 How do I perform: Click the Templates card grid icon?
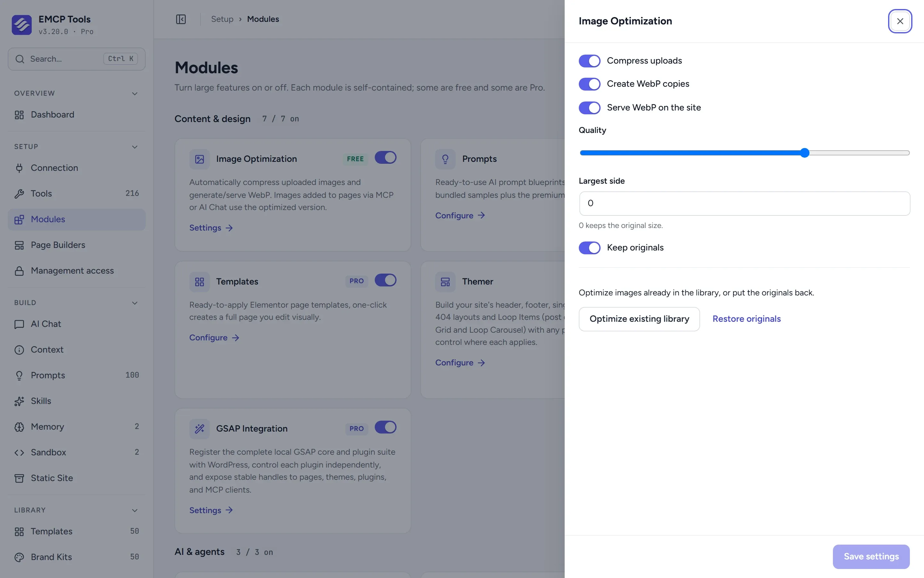(199, 282)
